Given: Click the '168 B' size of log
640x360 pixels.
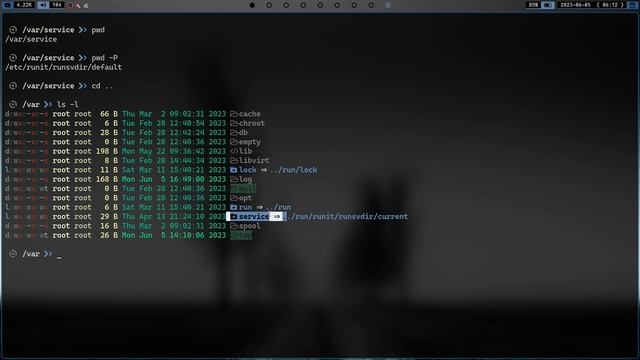Looking at the screenshot, I should pyautogui.click(x=107, y=179).
